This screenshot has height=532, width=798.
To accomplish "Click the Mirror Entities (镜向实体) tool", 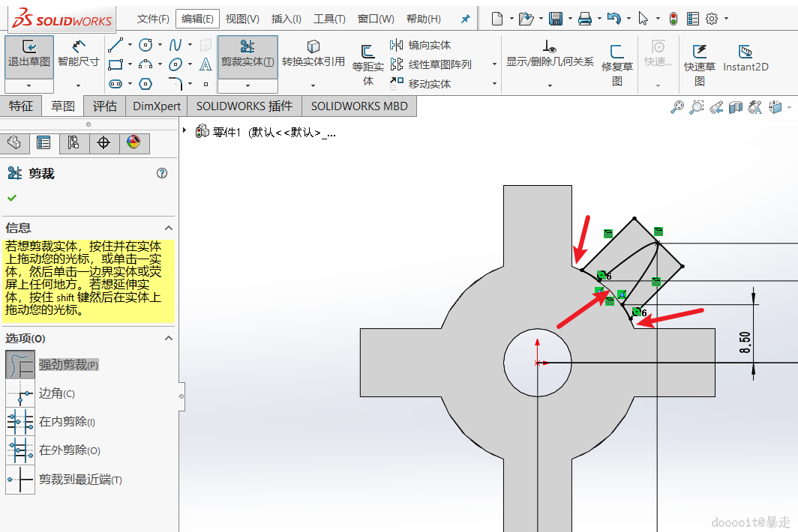I will point(421,45).
